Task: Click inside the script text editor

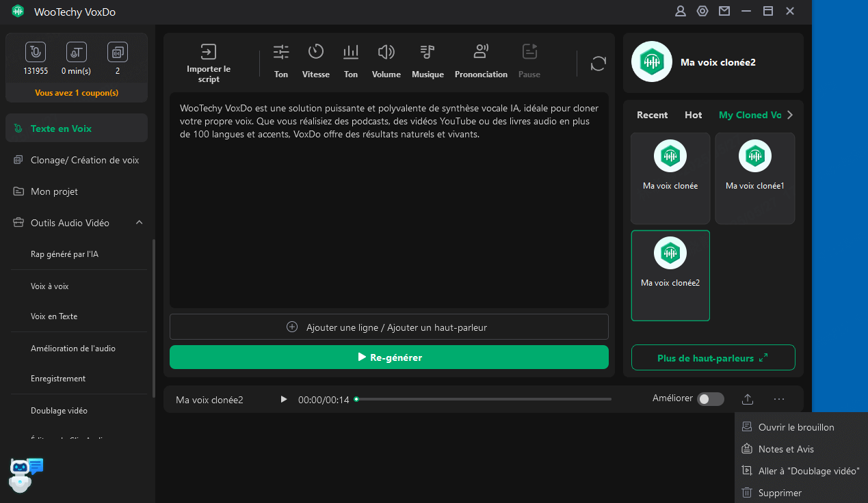Action: click(x=389, y=200)
